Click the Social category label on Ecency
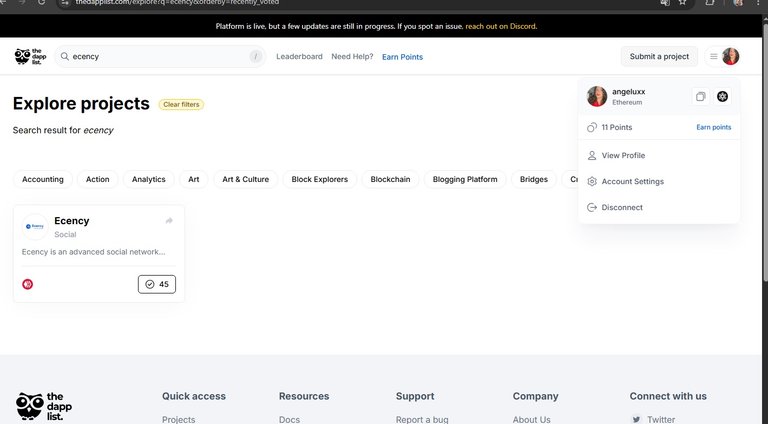 [65, 235]
